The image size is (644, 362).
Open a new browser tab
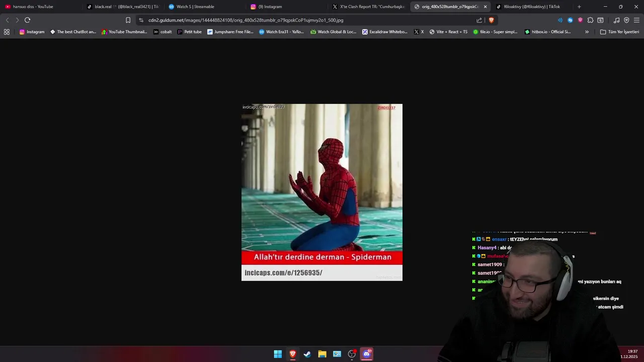579,7
